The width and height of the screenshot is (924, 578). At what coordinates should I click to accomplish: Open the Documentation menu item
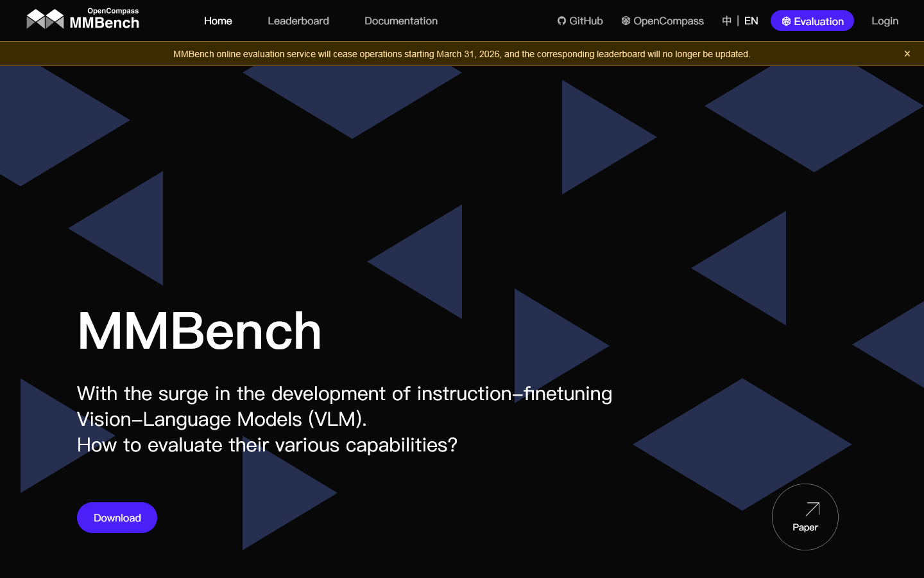coord(401,21)
